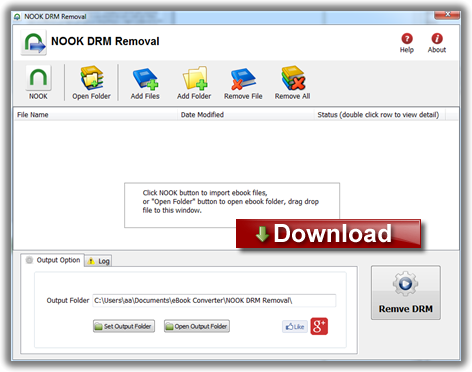The image size is (472, 372).
Task: Click Remove All books icon
Action: [293, 78]
